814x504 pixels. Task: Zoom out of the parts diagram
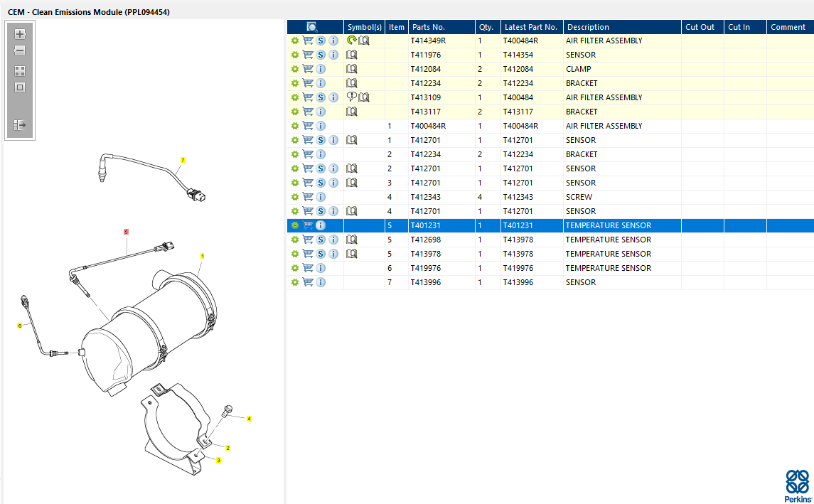[x=20, y=51]
